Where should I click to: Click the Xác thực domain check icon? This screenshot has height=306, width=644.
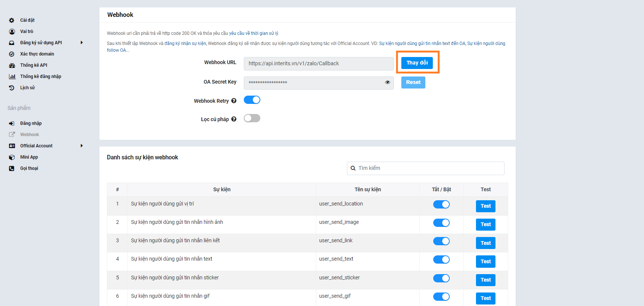[x=12, y=54]
